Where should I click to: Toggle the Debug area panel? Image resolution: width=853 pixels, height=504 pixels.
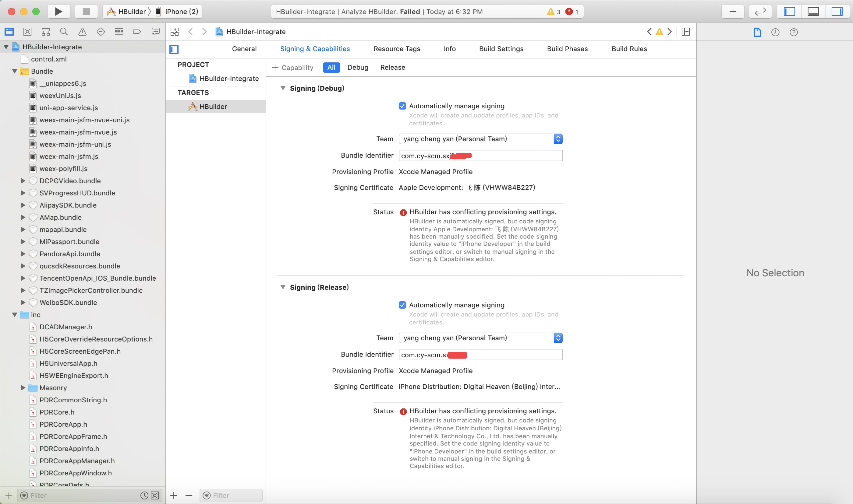pos(813,12)
